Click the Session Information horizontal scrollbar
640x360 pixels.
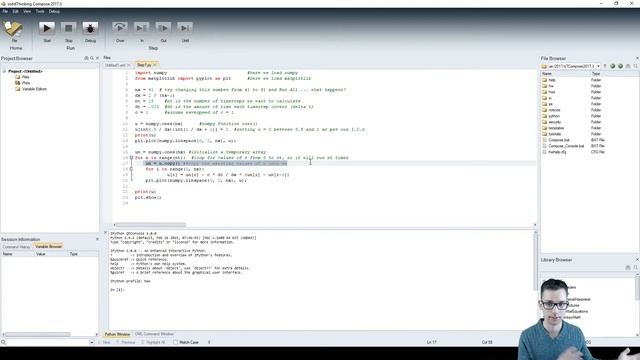tap(38, 334)
